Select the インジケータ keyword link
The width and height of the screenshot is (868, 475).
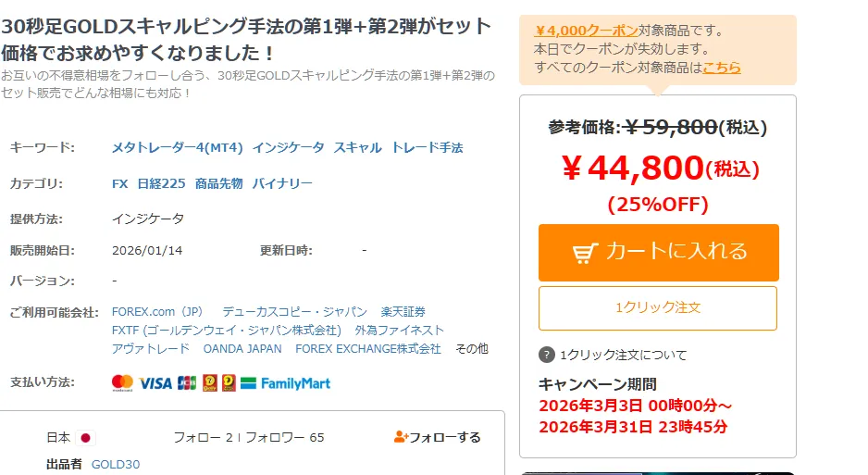tap(288, 147)
